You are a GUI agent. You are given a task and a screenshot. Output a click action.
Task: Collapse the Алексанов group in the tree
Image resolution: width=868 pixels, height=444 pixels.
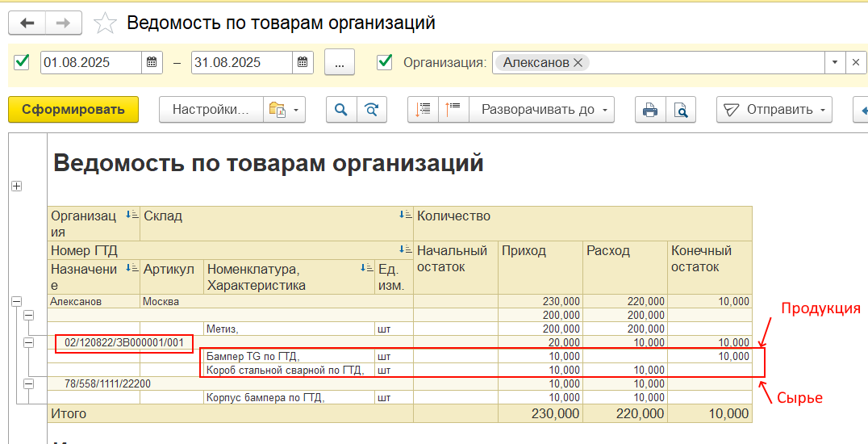click(15, 301)
